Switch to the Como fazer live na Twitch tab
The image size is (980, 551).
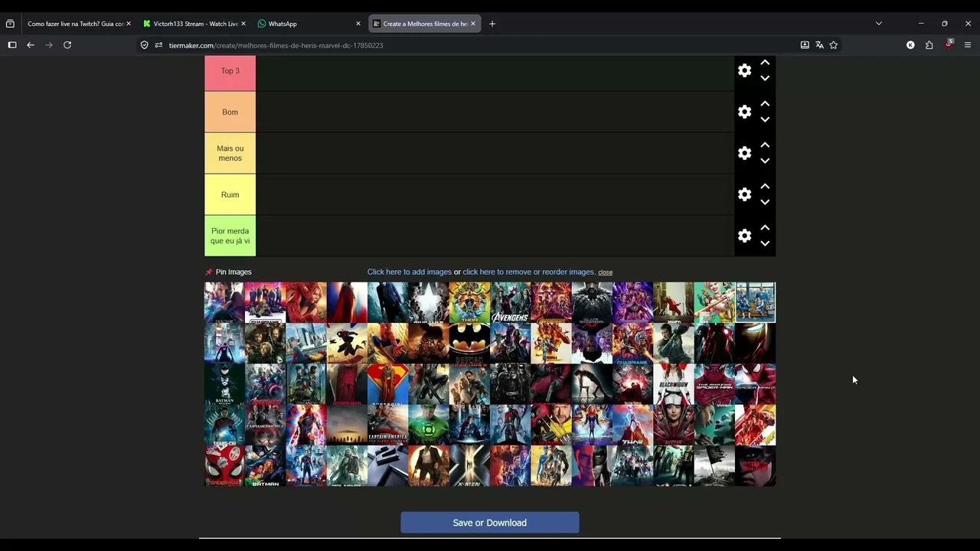75,24
